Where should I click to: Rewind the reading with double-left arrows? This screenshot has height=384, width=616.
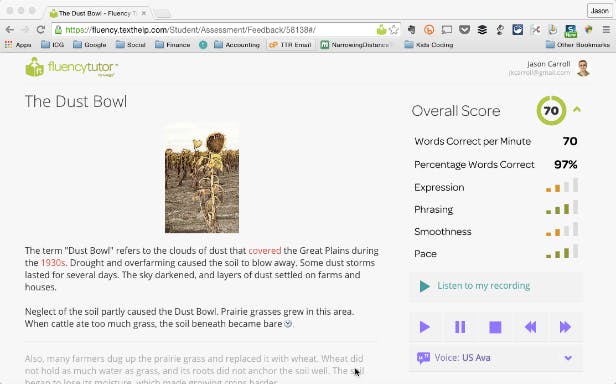tap(530, 327)
